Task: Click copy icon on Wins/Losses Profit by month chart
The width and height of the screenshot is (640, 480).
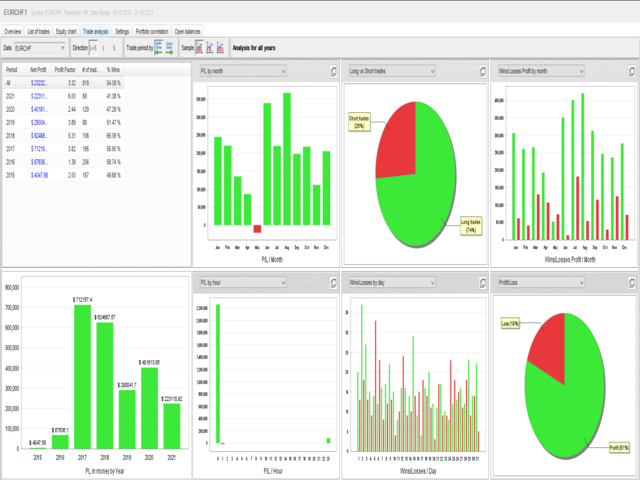Action: click(632, 72)
